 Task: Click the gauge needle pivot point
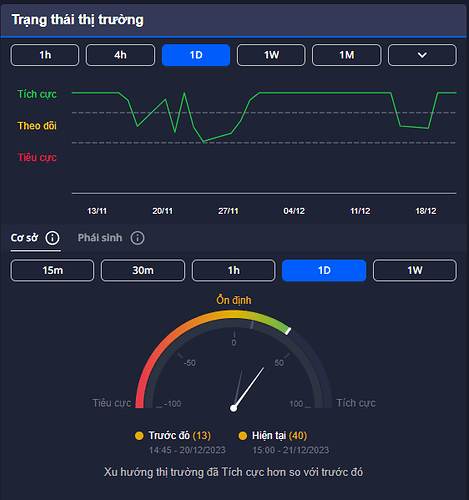[234, 408]
